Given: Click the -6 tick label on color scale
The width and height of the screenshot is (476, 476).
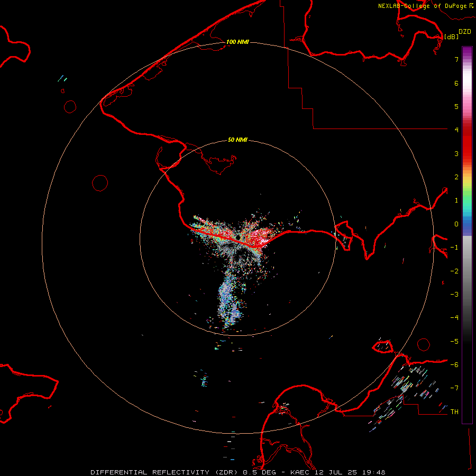Looking at the screenshot, I should 454,365.
